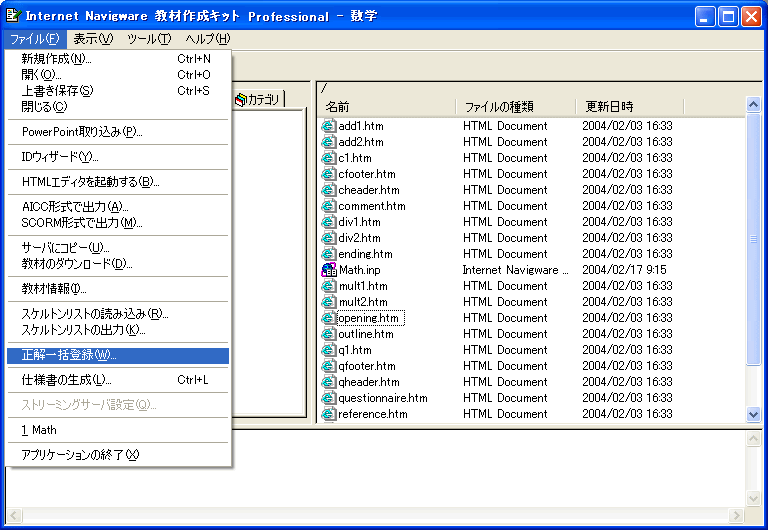
Task: Click the outline.htm file icon
Action: [328, 334]
